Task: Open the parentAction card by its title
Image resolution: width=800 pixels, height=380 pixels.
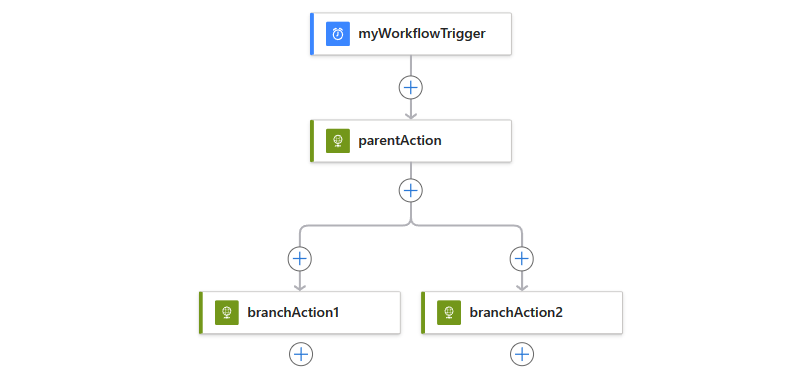Action: tap(400, 141)
